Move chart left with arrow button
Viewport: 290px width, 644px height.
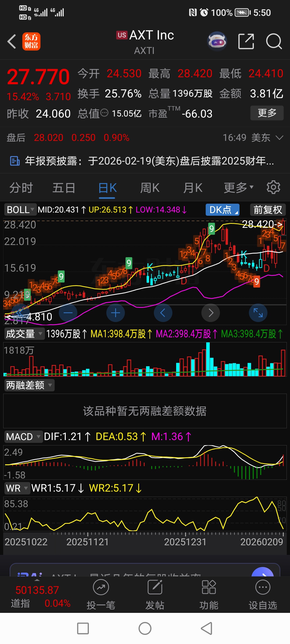(163, 313)
